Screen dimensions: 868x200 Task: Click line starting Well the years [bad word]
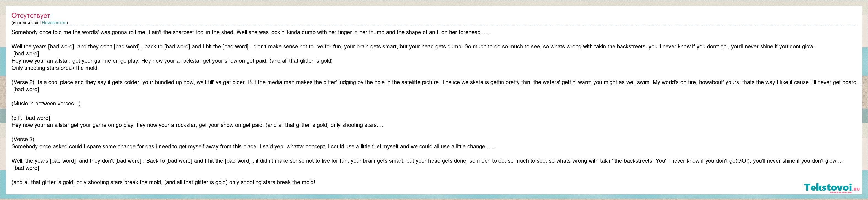tap(415, 46)
